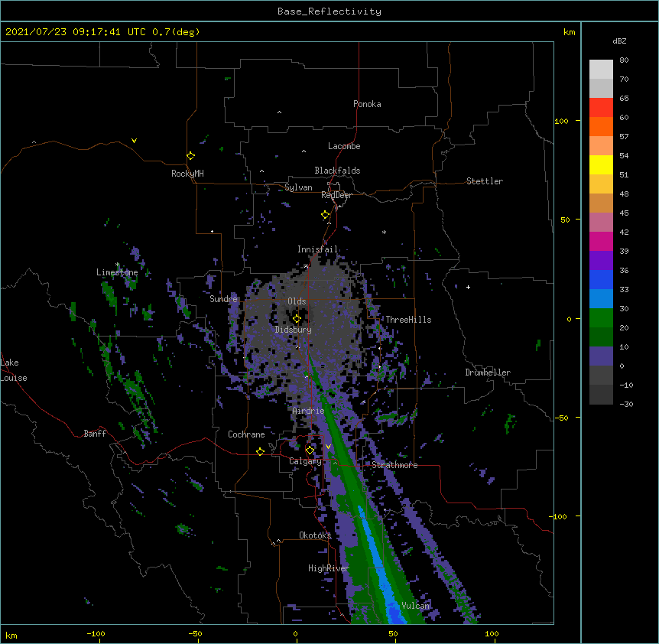Click the red 60-65 dBZ legend swatch
Viewport: 659px width, 644px height.
click(x=601, y=108)
